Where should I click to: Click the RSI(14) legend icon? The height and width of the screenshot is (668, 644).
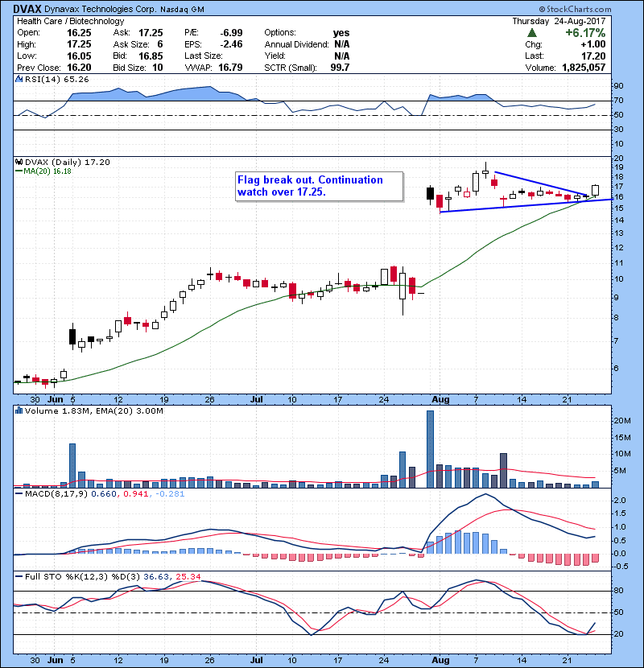click(x=17, y=80)
